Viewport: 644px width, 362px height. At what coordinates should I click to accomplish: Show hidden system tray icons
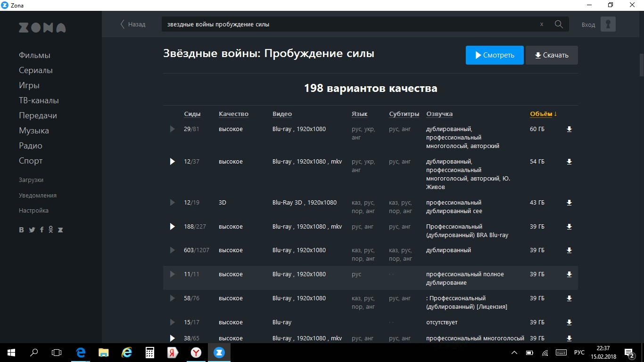click(514, 353)
